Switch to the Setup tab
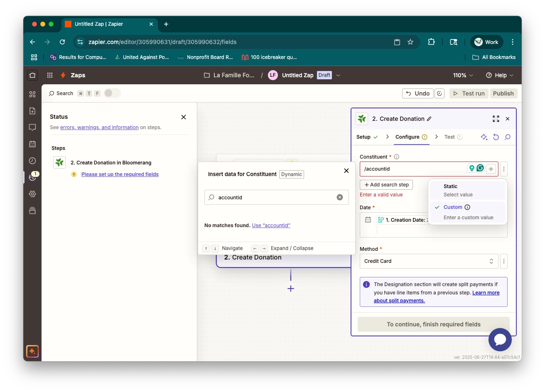 367,137
